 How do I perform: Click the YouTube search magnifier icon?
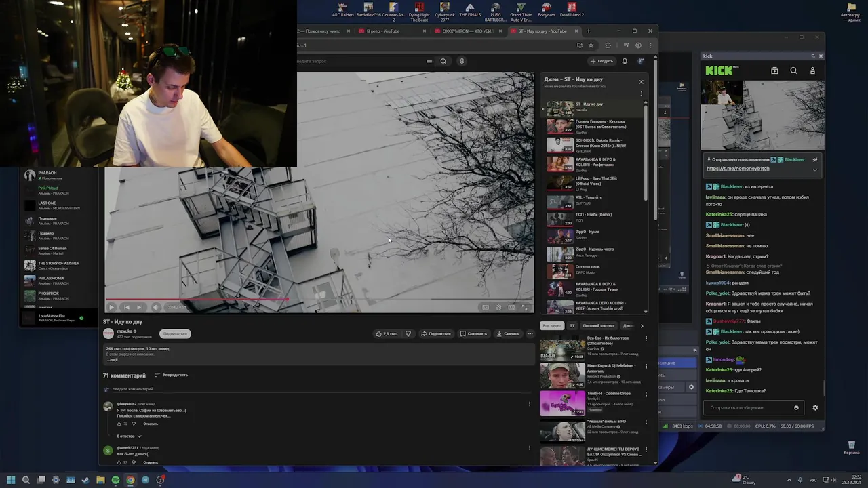click(443, 61)
